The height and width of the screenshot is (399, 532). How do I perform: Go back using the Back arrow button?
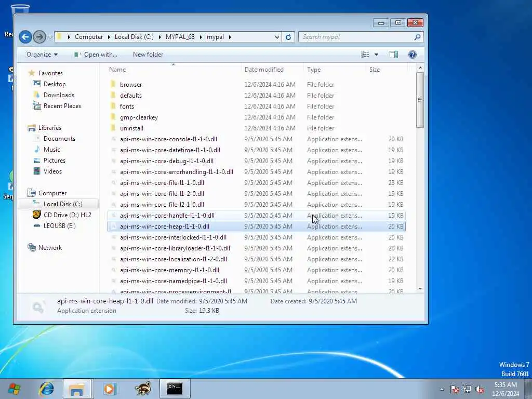25,37
